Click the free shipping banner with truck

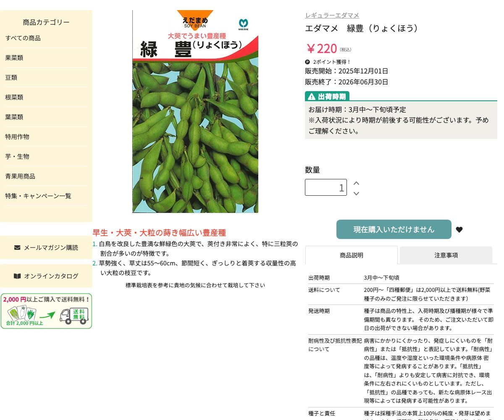pyautogui.click(x=46, y=311)
